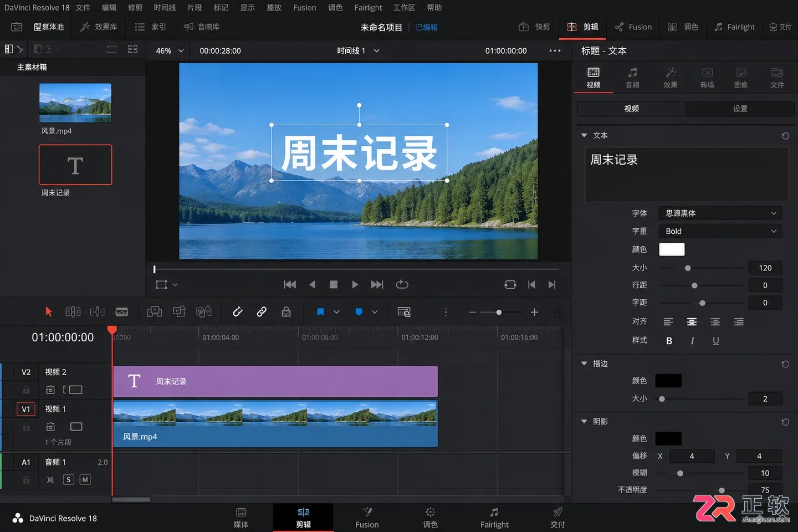Viewport: 798px width, 532px height.
Task: Stop playback with the stop button
Action: [334, 284]
